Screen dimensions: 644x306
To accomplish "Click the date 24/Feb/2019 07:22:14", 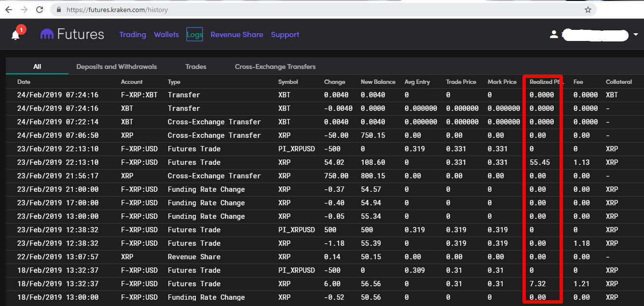I will (58, 122).
